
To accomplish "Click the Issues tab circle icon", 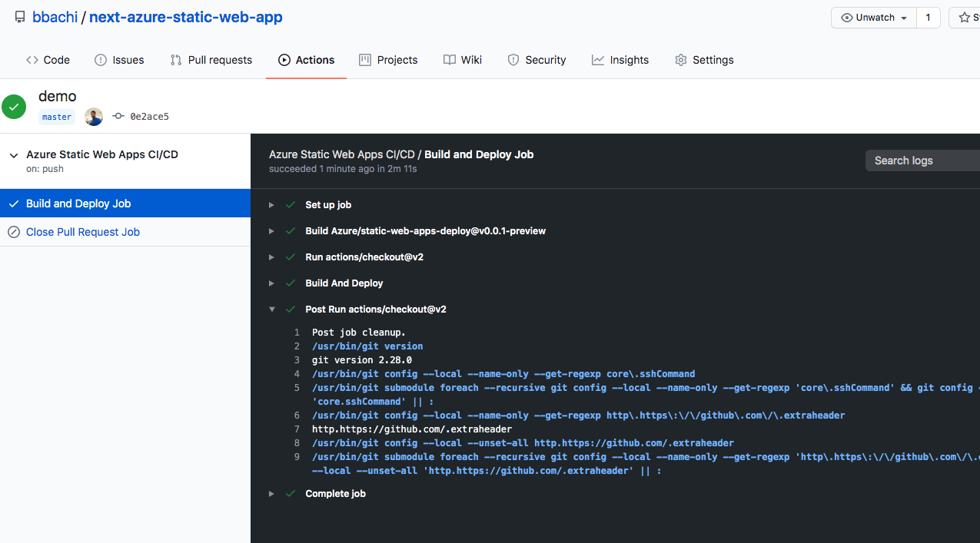I will (x=101, y=60).
